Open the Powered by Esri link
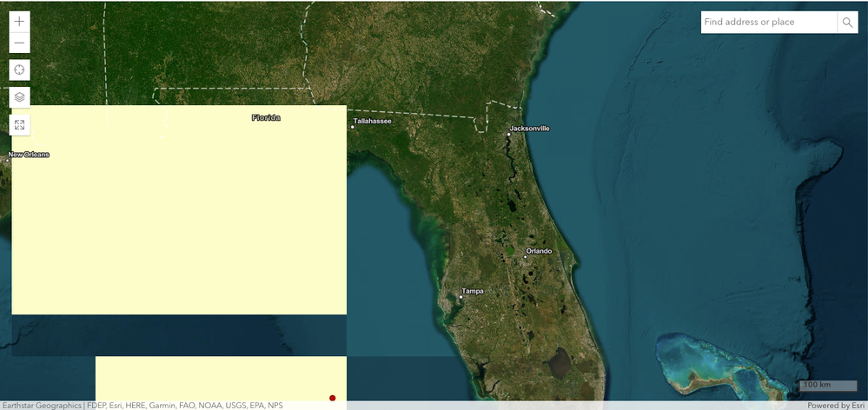This screenshot has height=410, width=868. click(836, 406)
